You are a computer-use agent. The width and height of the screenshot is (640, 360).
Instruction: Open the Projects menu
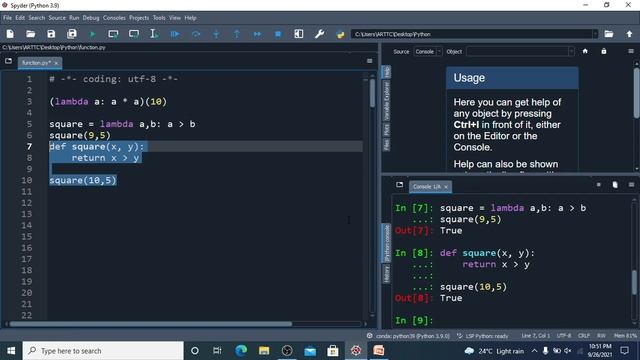(139, 18)
